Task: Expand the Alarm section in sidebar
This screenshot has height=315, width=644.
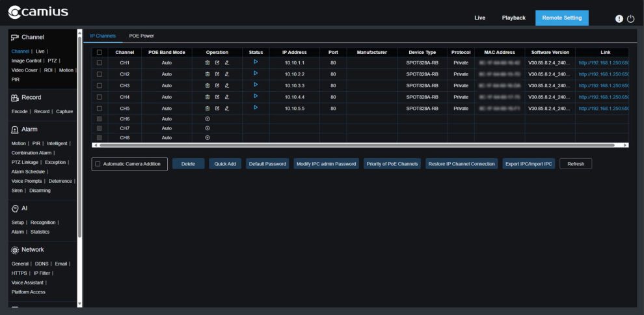Action: click(x=29, y=129)
